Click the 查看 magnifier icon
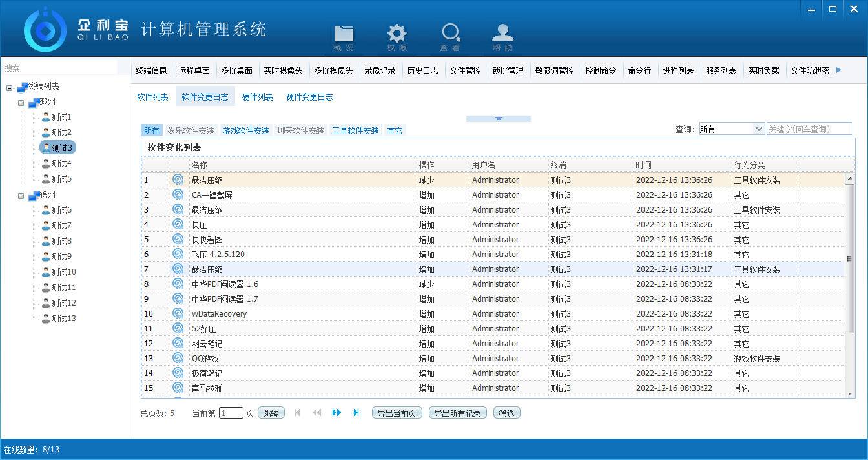Viewport: 868px width, 460px height. coord(450,37)
